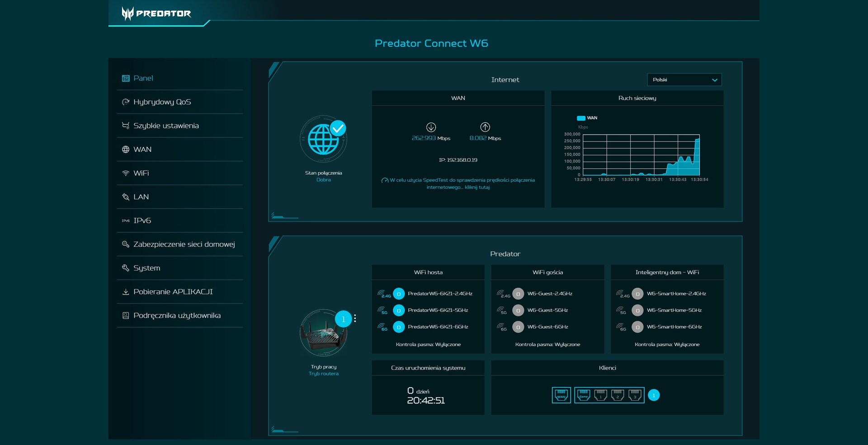The height and width of the screenshot is (445, 868).
Task: Click the WAN legend swatch in the chart
Action: pos(581,118)
